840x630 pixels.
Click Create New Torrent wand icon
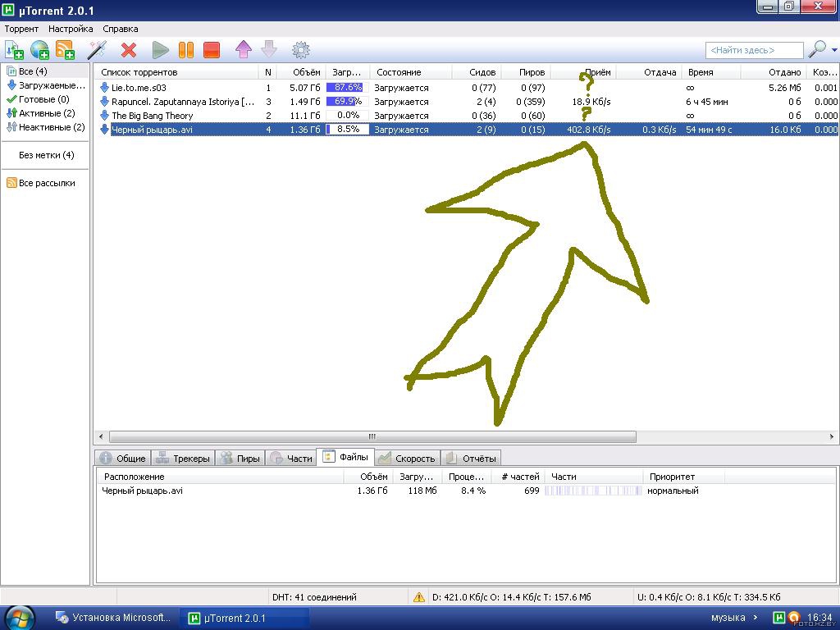pos(97,50)
